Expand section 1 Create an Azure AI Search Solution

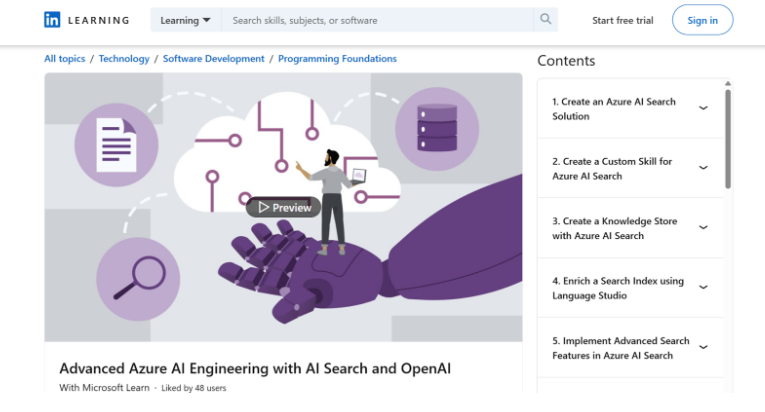(630, 109)
